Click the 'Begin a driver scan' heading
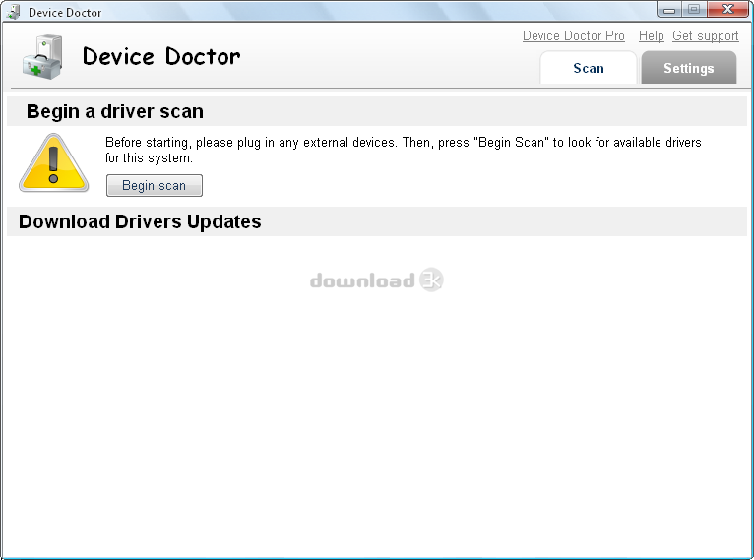754x560 pixels. point(115,111)
